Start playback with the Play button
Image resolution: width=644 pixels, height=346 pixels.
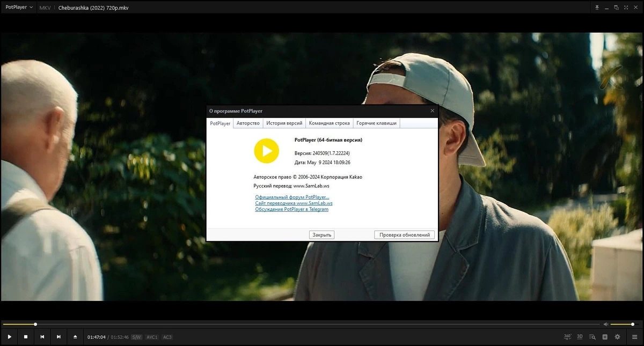(x=10, y=337)
